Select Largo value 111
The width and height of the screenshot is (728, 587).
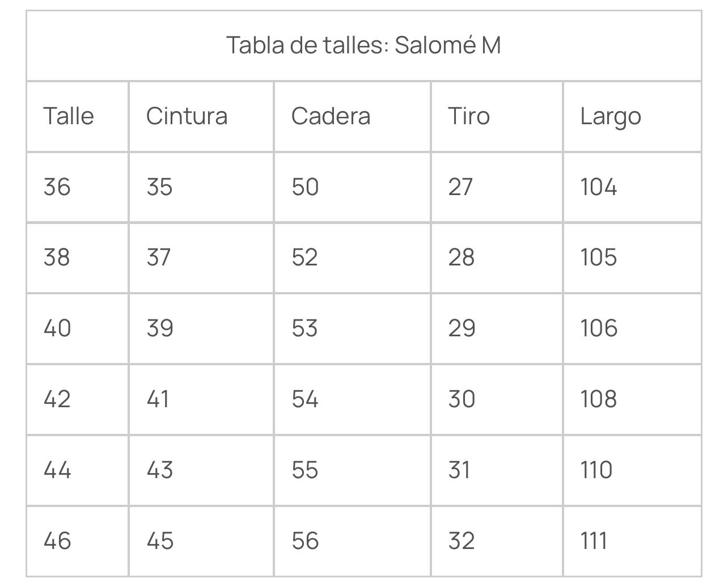click(594, 541)
